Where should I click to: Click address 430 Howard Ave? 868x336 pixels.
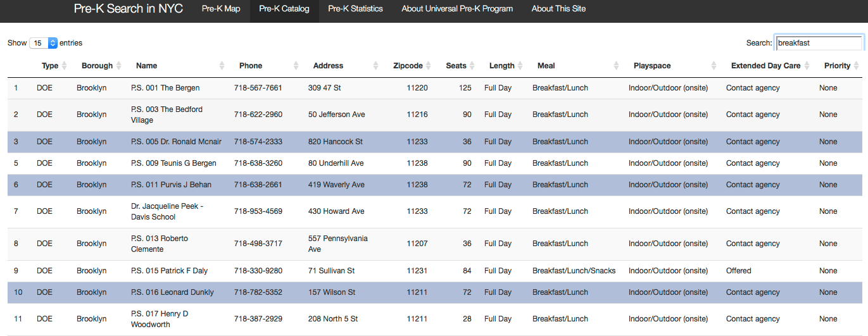pos(336,211)
